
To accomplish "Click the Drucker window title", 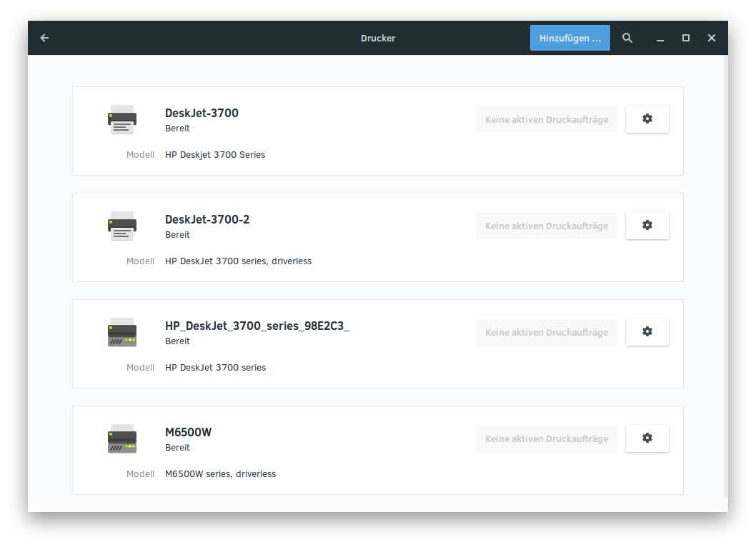I will click(378, 38).
